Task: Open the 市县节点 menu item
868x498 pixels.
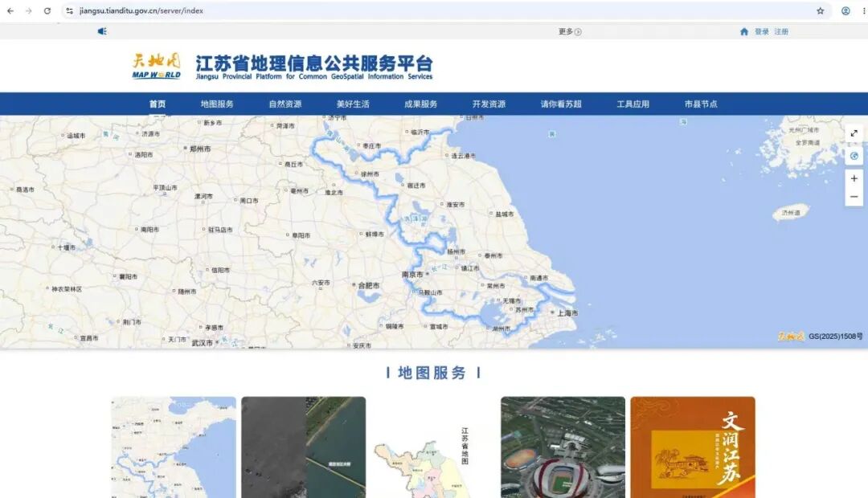Action: 701,104
